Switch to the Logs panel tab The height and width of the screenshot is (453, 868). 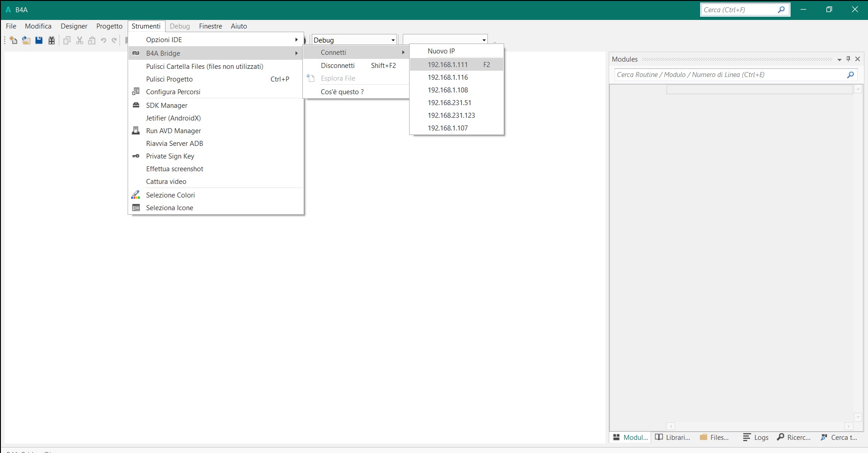(756, 438)
